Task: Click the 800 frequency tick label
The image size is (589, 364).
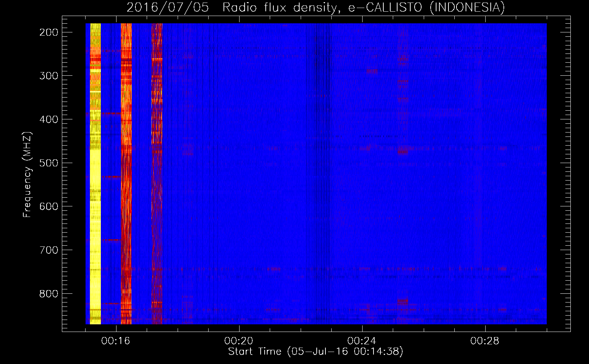Action: (49, 293)
